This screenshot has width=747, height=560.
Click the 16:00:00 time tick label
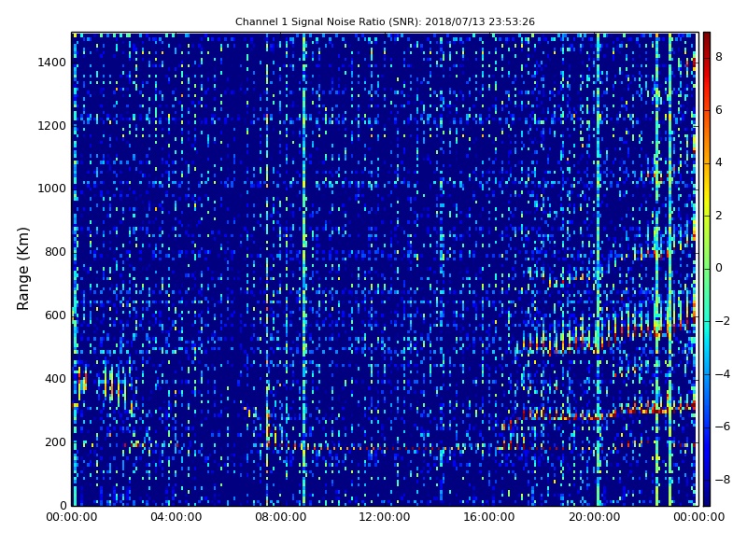click(489, 517)
